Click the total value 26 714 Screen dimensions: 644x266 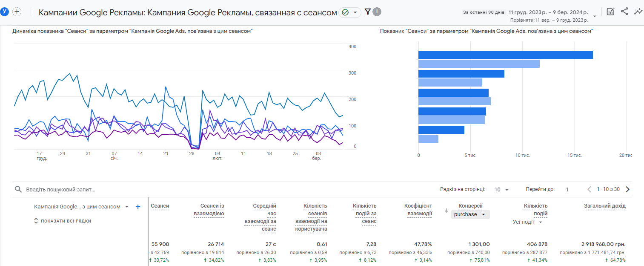215,244
